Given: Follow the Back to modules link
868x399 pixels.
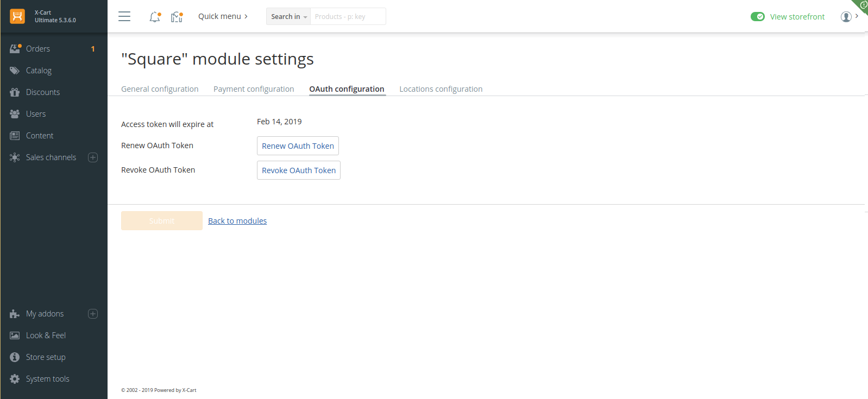Looking at the screenshot, I should 237,221.
